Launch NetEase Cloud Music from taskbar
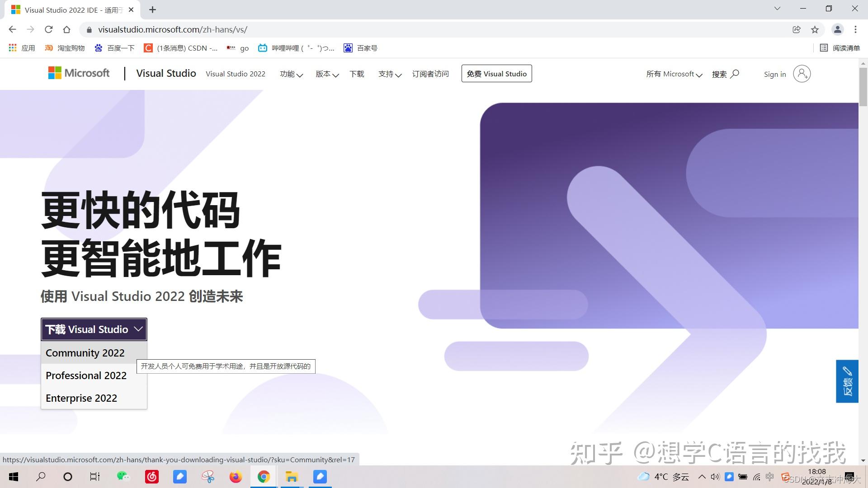868x488 pixels. pyautogui.click(x=152, y=477)
